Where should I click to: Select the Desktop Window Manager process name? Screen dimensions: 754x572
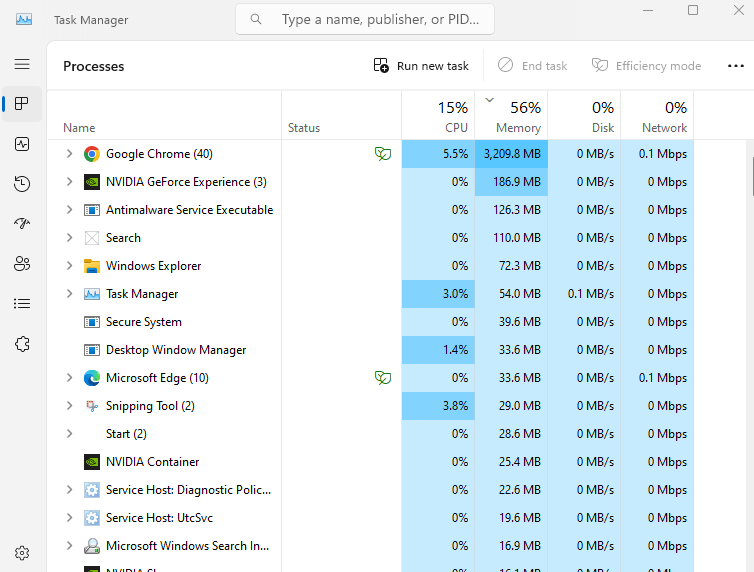point(176,350)
